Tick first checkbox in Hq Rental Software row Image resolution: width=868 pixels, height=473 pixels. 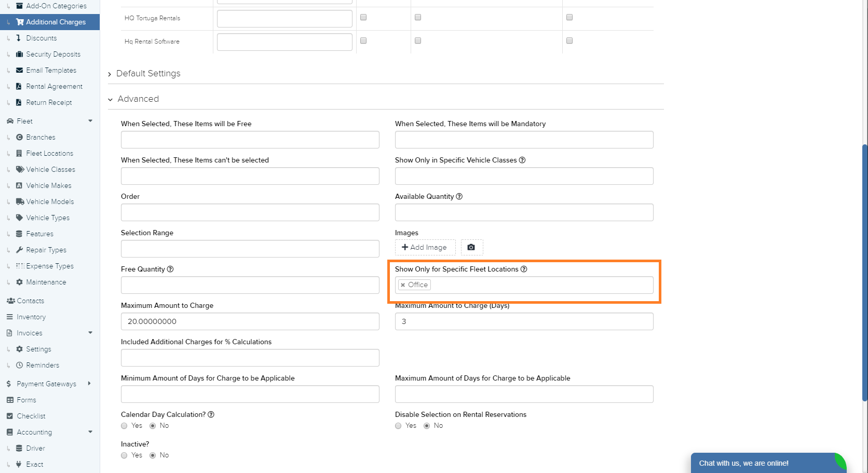tap(363, 40)
